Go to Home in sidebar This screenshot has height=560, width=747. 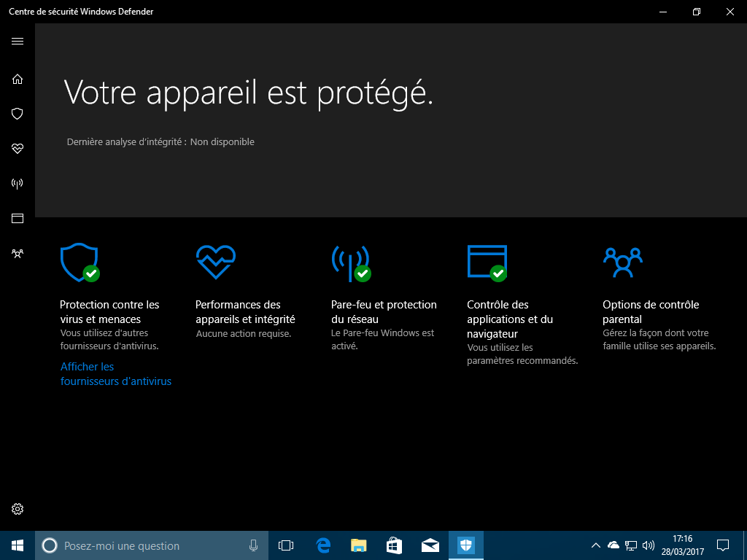pyautogui.click(x=18, y=79)
